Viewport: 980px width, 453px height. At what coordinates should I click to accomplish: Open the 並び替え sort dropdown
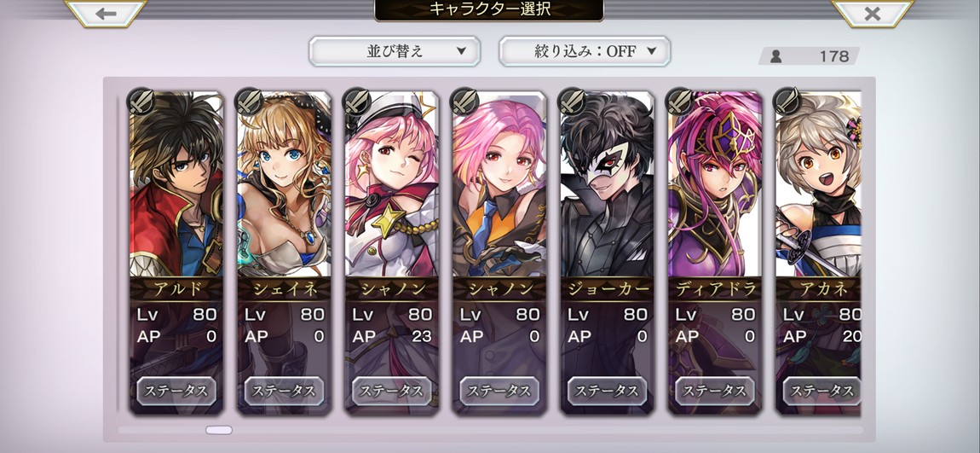[395, 51]
